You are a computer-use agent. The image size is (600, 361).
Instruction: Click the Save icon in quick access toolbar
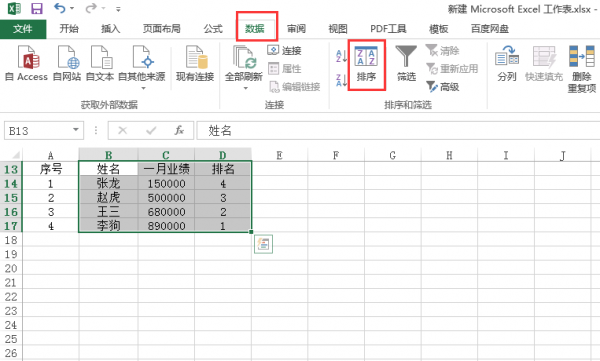tap(36, 8)
